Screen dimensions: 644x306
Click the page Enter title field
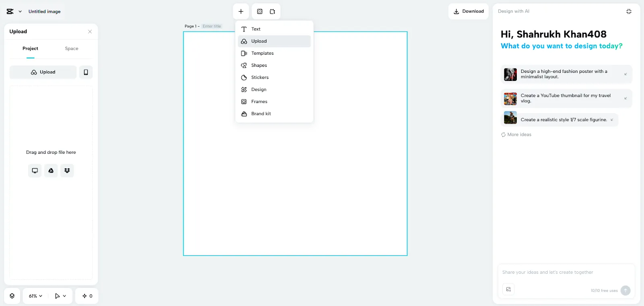212,26
